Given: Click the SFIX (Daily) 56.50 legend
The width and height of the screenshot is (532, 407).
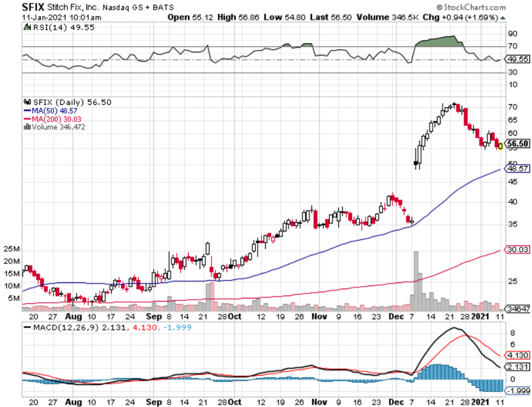Looking at the screenshot, I should tap(72, 102).
